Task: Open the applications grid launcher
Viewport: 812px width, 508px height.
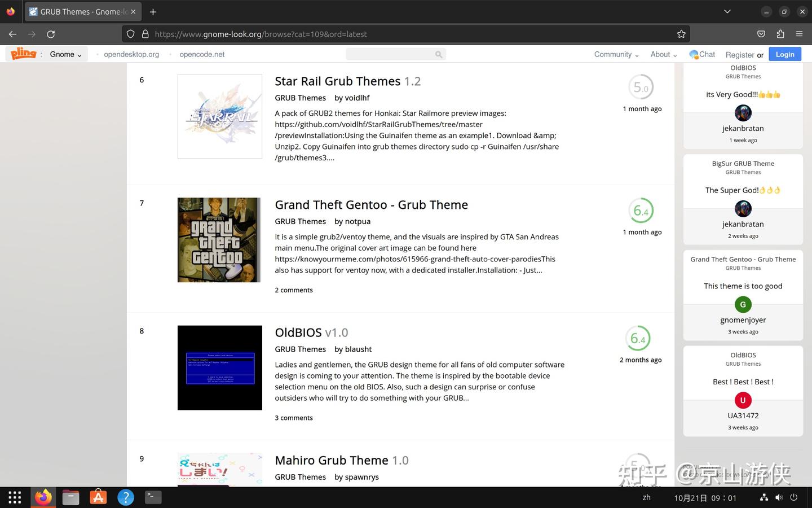Action: [15, 497]
